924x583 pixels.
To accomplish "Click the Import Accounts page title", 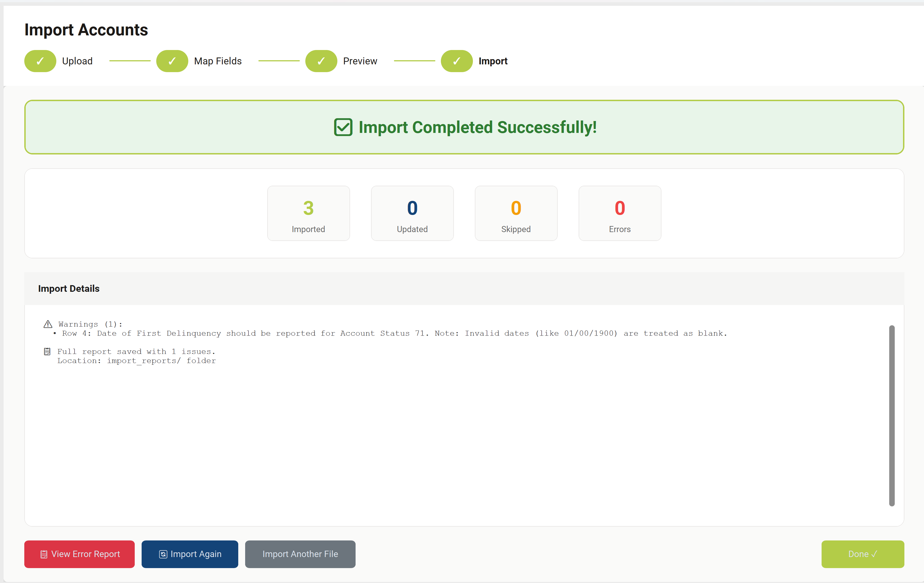I will pyautogui.click(x=86, y=30).
